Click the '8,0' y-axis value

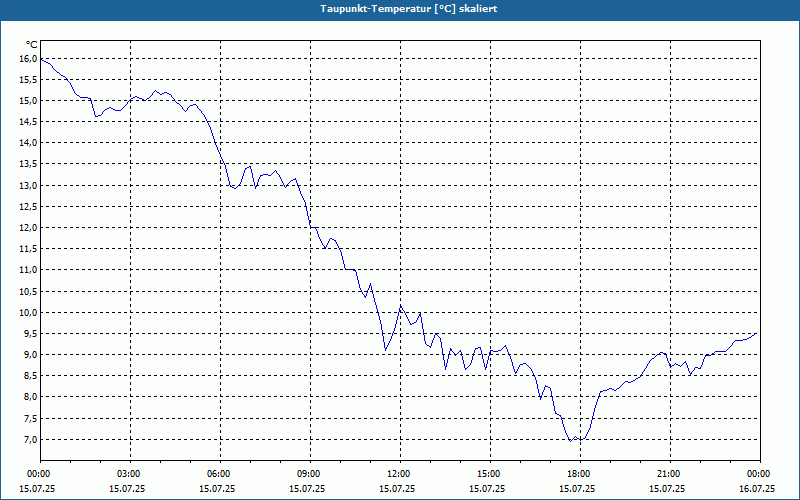coord(31,397)
